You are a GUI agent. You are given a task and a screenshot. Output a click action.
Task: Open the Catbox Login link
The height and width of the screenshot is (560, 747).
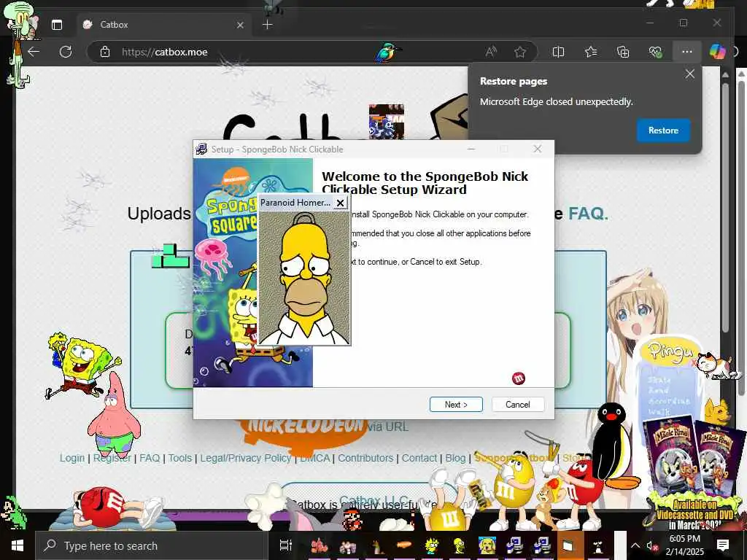(x=72, y=458)
